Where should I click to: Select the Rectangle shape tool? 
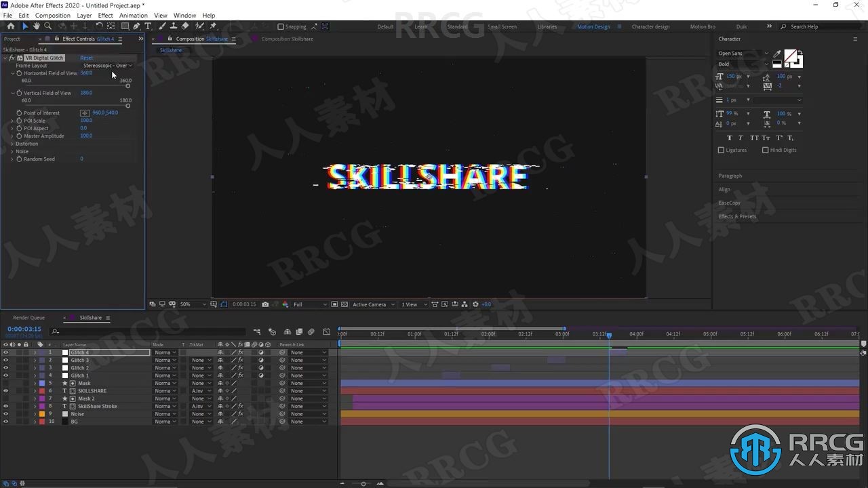coord(125,26)
